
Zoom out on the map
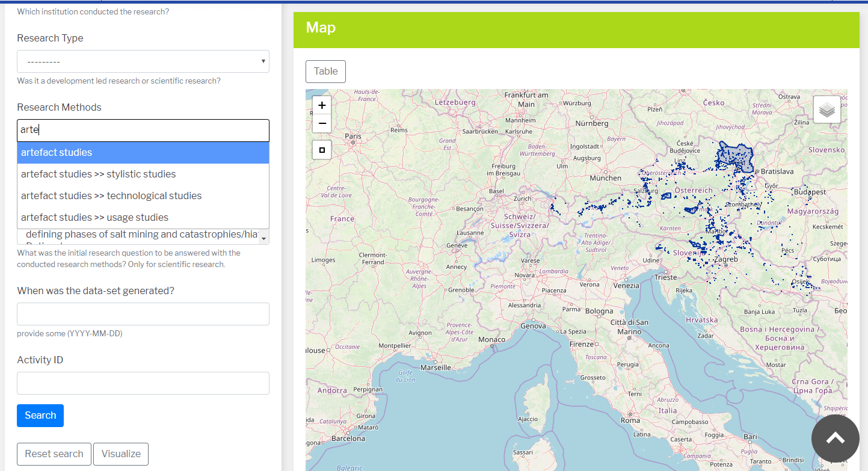(322, 123)
